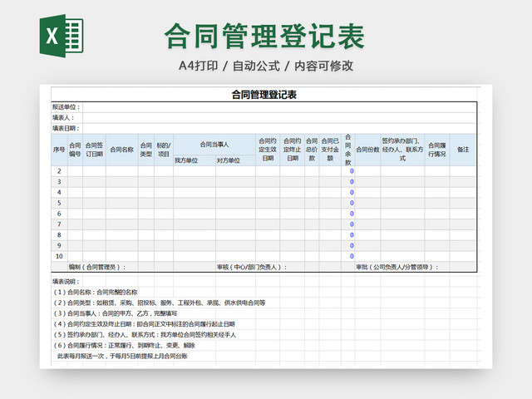Click note (6) 合同履行情况 line
The width and height of the screenshot is (532, 399).
pos(124,346)
